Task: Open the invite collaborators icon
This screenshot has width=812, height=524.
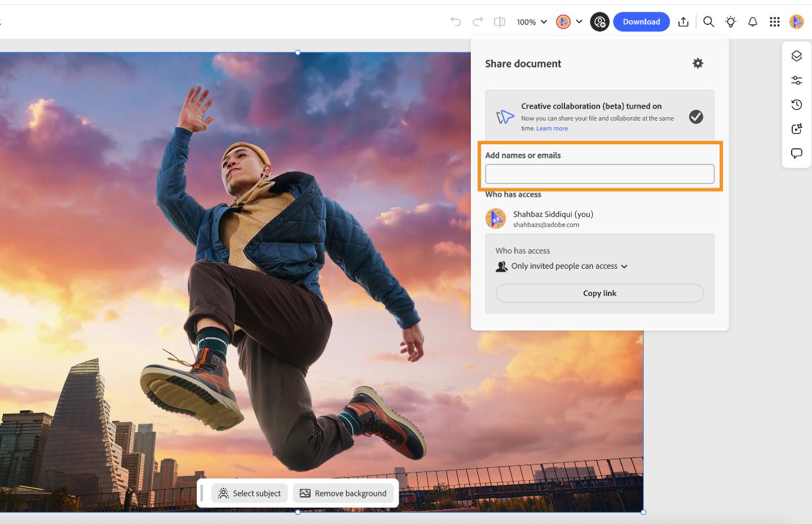Action: tap(599, 21)
